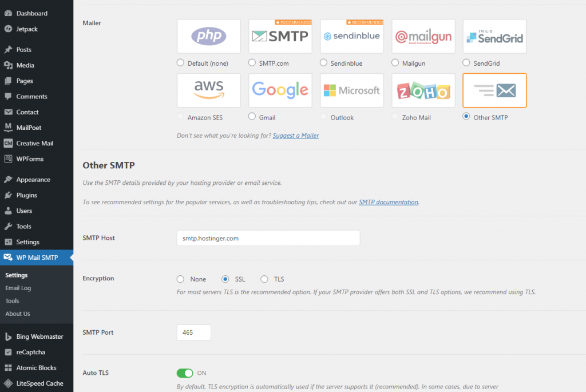Screen dimensions: 586x392
Task: Open the Settings submenu item
Action: (x=17, y=275)
